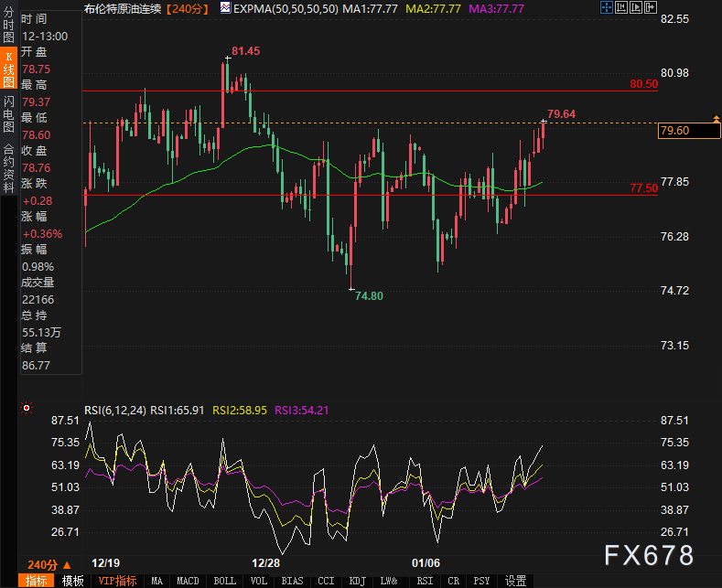Open the 设置 settings button
Screen dimensions: 722x588
pos(516,581)
